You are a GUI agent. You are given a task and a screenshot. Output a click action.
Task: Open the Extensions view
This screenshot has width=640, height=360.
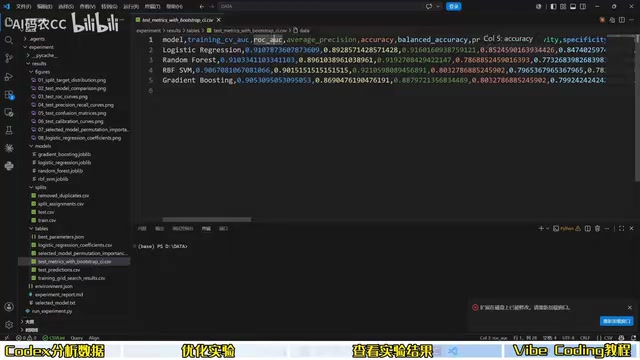pyautogui.click(x=9, y=95)
